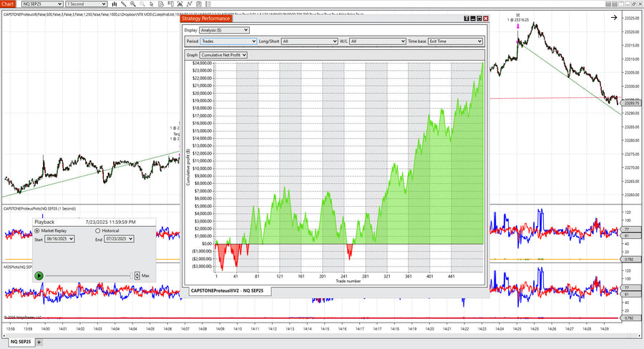Open the strategies icon in chart toolbar
Viewport: 644px width, 349px height.
[x=199, y=4]
